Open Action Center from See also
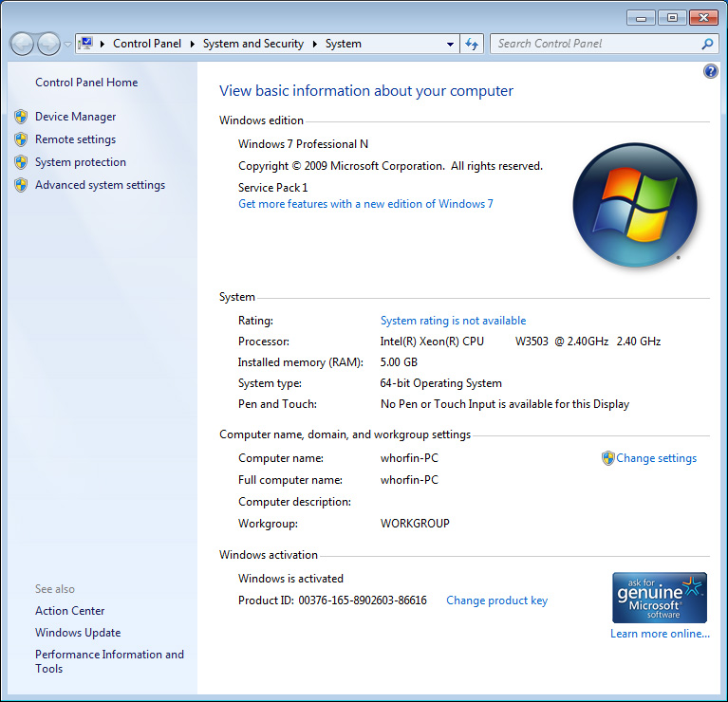This screenshot has height=702, width=728. coord(69,611)
